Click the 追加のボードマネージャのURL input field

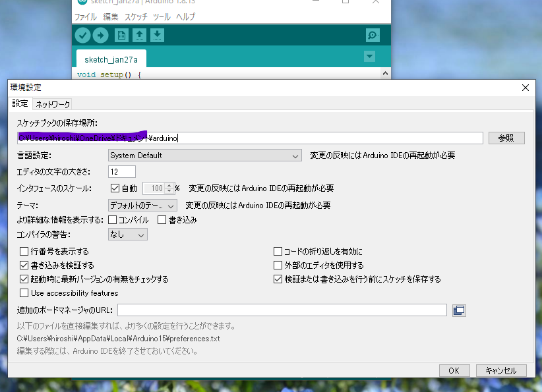point(282,310)
